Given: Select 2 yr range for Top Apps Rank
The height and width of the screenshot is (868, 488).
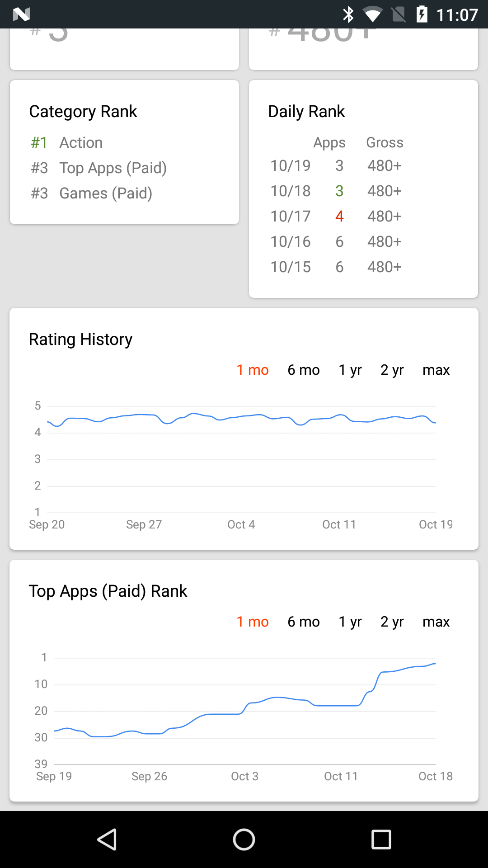Looking at the screenshot, I should [392, 622].
